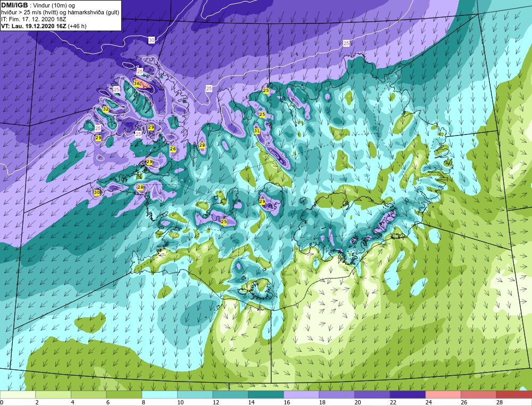This screenshot has width=532, height=406.
Task: Click the 6–8 m/s olive legend swatch
Action: pos(124,394)
